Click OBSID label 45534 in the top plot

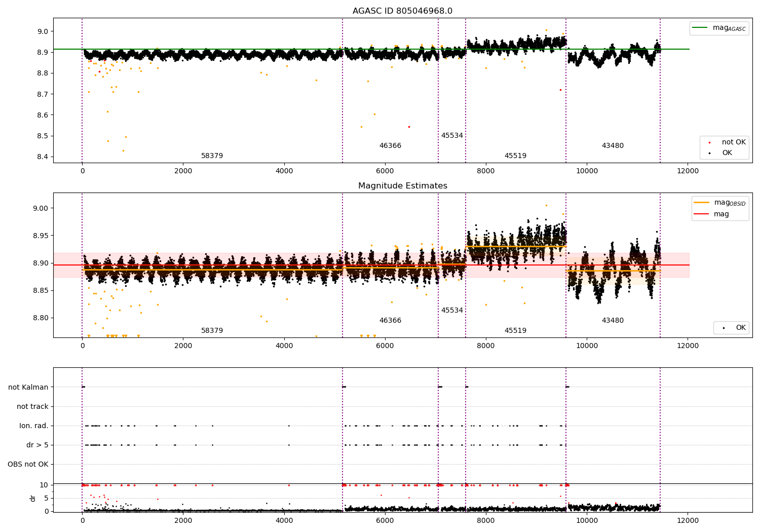(452, 136)
